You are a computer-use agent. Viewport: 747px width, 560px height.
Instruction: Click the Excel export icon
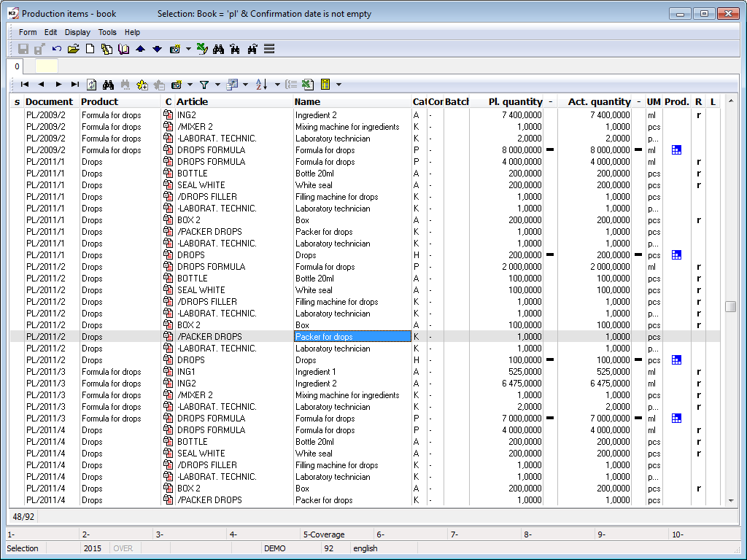click(308, 85)
